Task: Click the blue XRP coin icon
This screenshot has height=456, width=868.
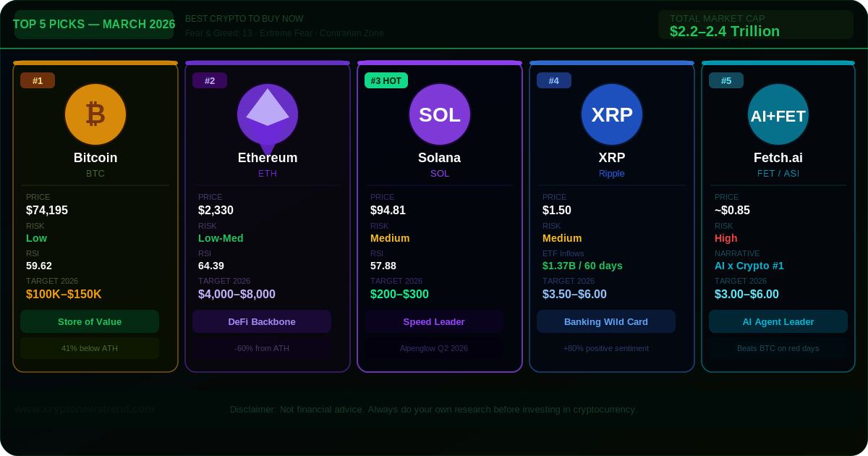Action: click(612, 114)
